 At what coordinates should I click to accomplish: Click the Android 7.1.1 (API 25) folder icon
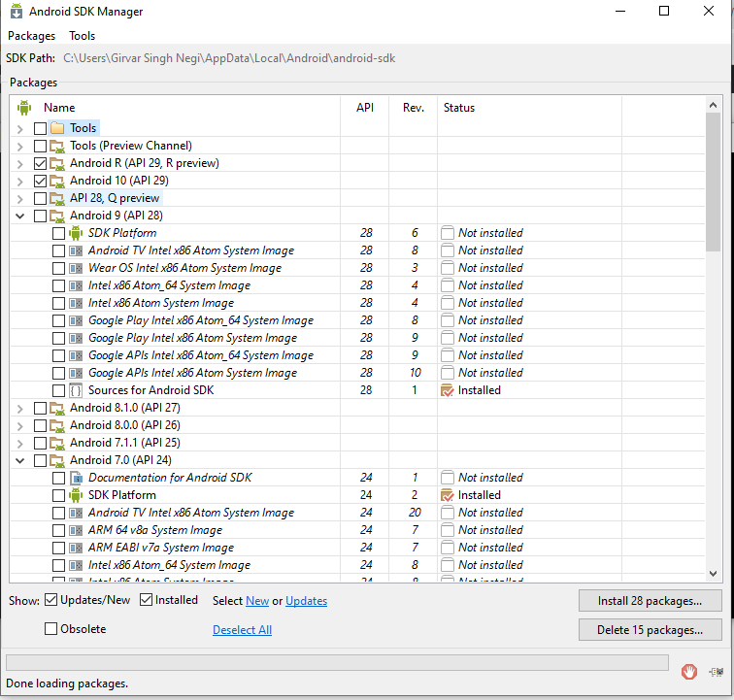pos(57,443)
